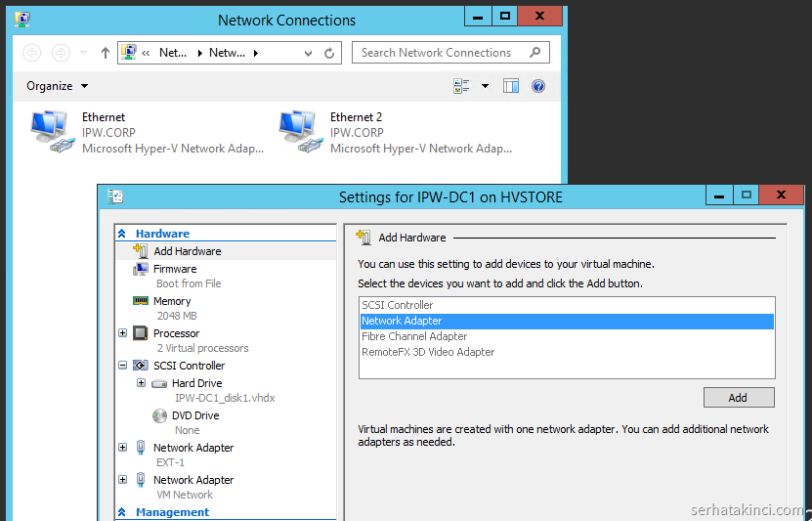
Task: Click the magnifier search icon
Action: click(534, 53)
